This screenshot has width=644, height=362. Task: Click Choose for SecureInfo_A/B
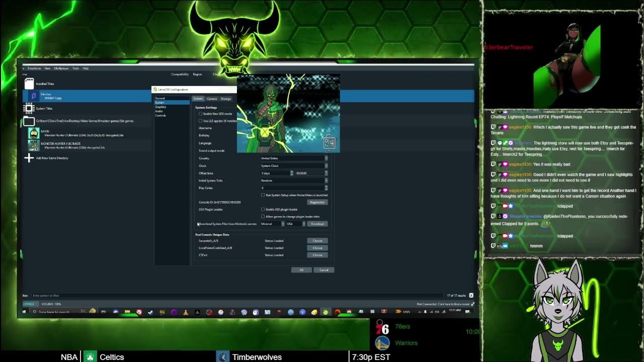[317, 241]
